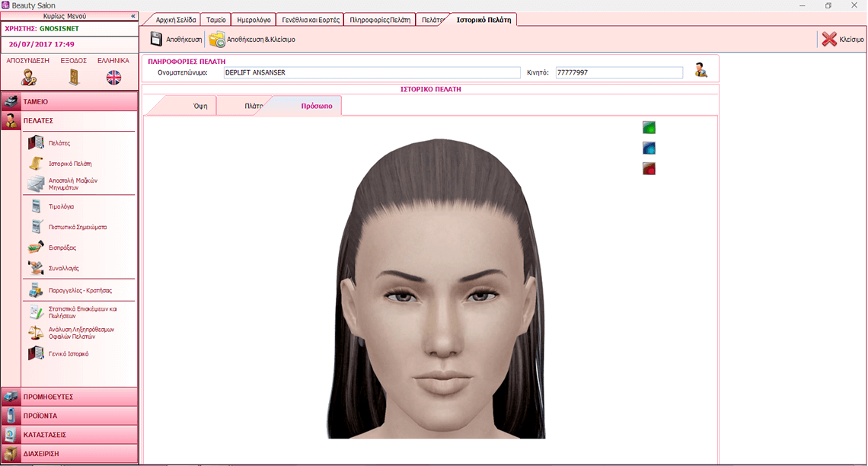868x466 pixels.
Task: Open customer search icon beside Κινητό field
Action: tap(700, 70)
